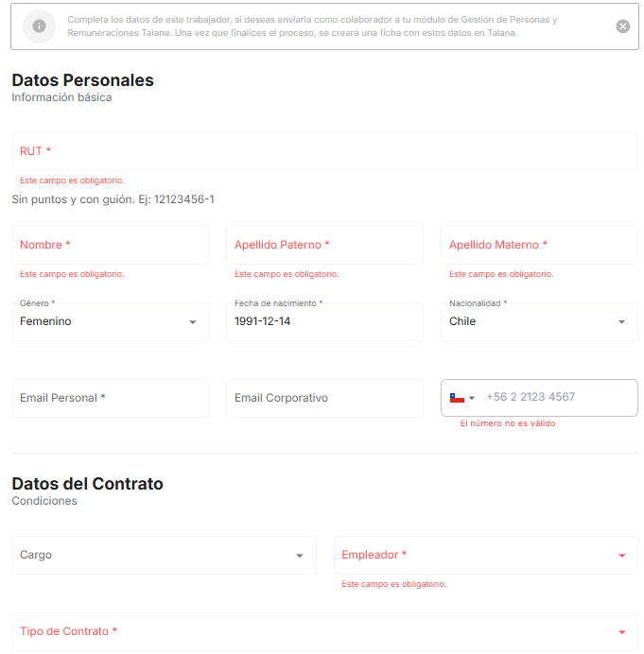Click the Nacionalidad dropdown arrow icon
Screen dimensions: 644x654
[x=621, y=322]
